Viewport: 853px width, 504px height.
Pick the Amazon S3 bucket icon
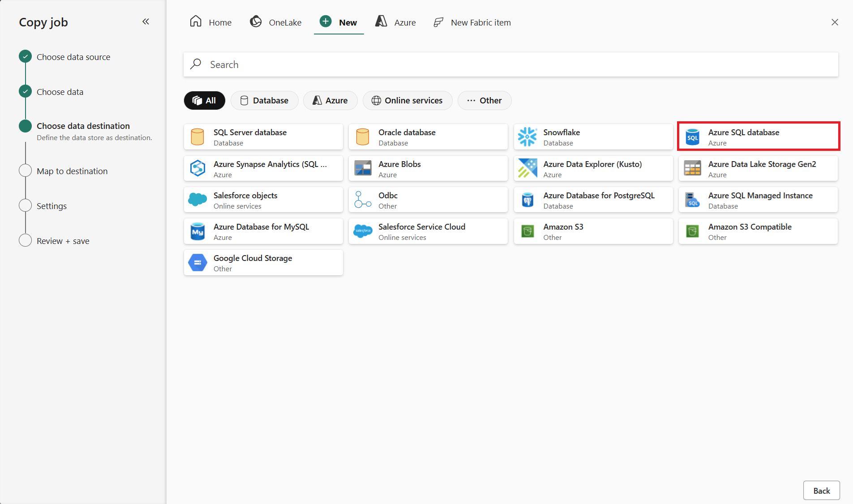[527, 231]
